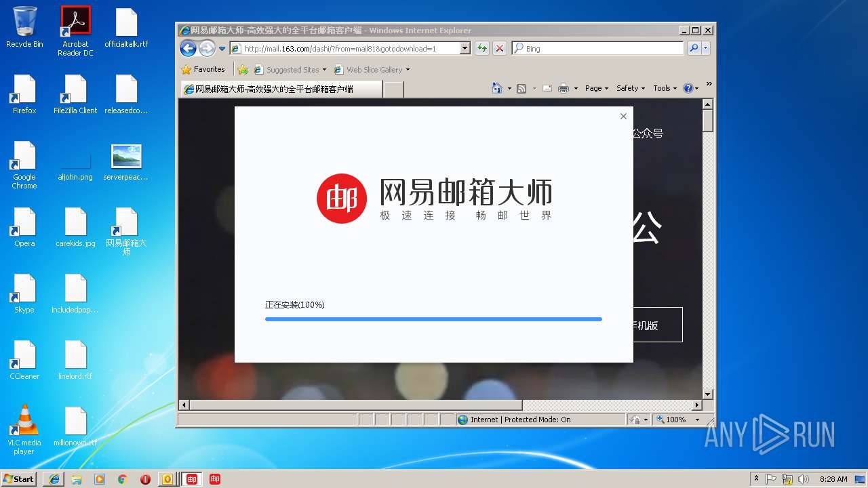Click Chrome icon in taskbar

point(123,479)
